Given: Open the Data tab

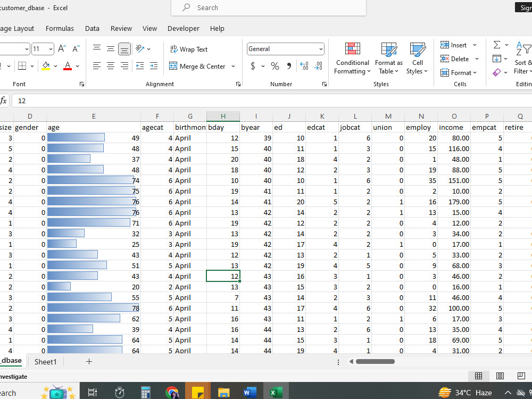Looking at the screenshot, I should click(92, 29).
